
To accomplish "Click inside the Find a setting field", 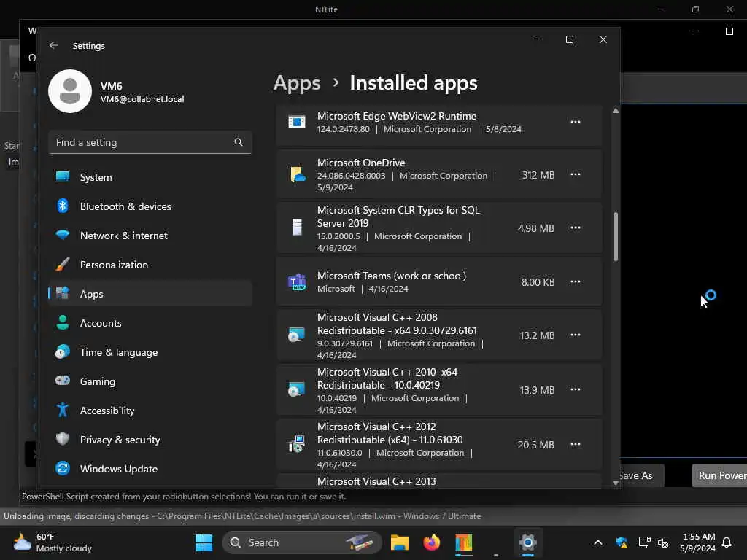I will 150,142.
